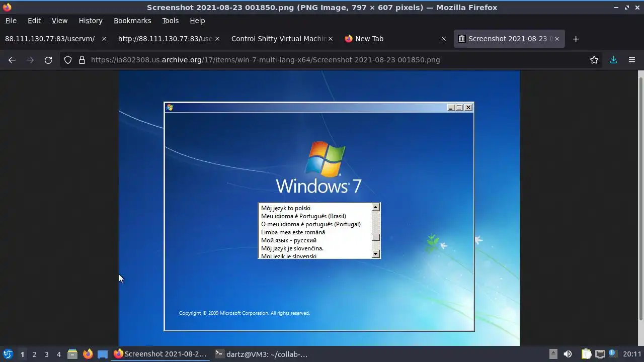Activate the Screenshot Firefox taskbar window button

pos(160,354)
